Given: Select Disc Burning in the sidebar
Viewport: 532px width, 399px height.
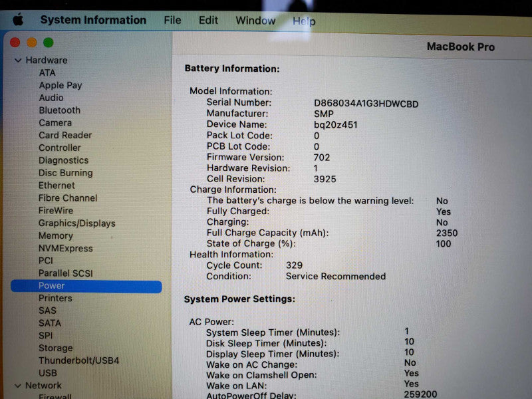Looking at the screenshot, I should pos(65,173).
